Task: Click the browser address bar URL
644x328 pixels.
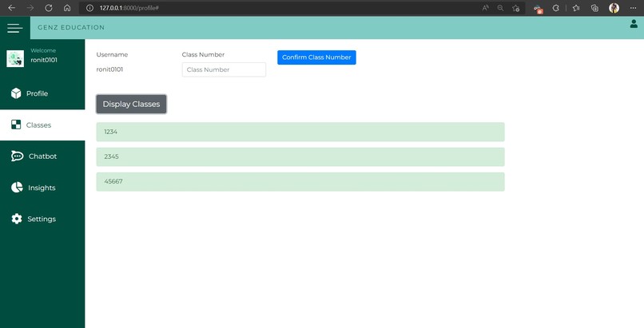Action: 129,8
